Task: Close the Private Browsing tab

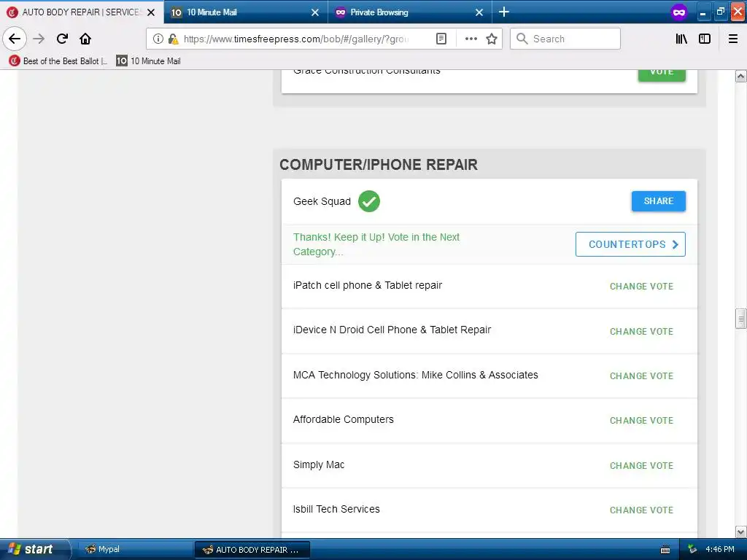Action: click(479, 12)
